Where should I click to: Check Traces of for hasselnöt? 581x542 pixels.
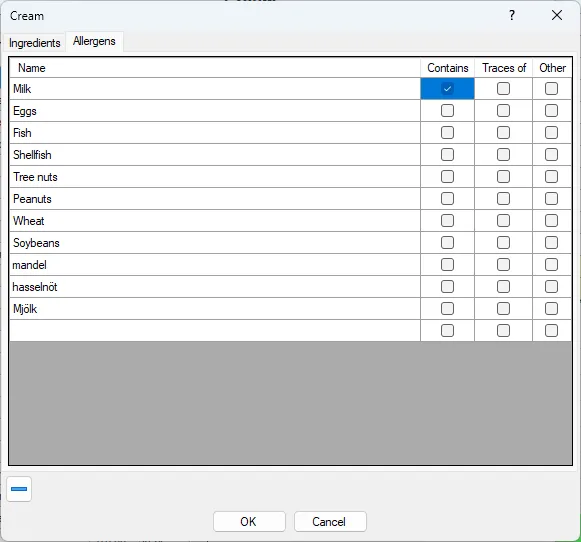[503, 287]
